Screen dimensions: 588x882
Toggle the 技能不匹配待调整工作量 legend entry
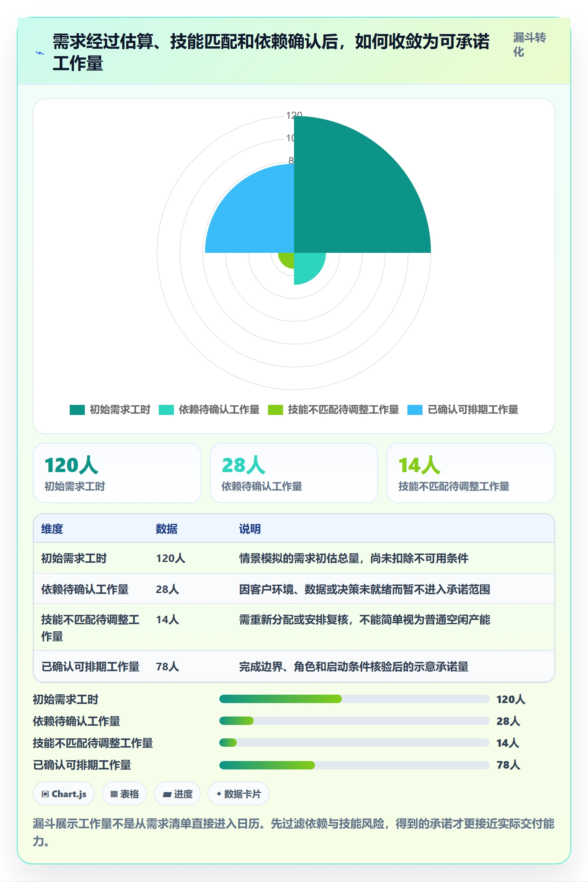click(333, 409)
